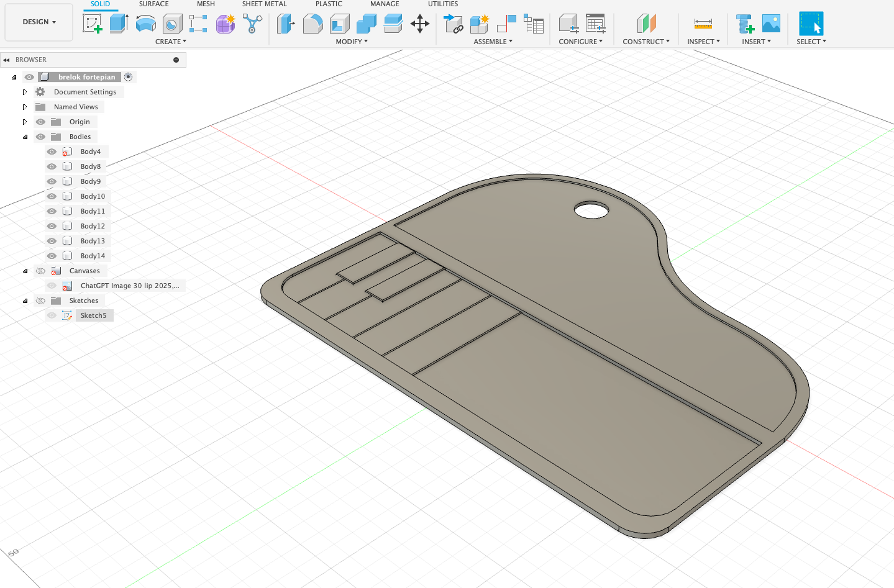Toggle visibility of Body8
Image resolution: width=894 pixels, height=588 pixels.
tap(52, 166)
